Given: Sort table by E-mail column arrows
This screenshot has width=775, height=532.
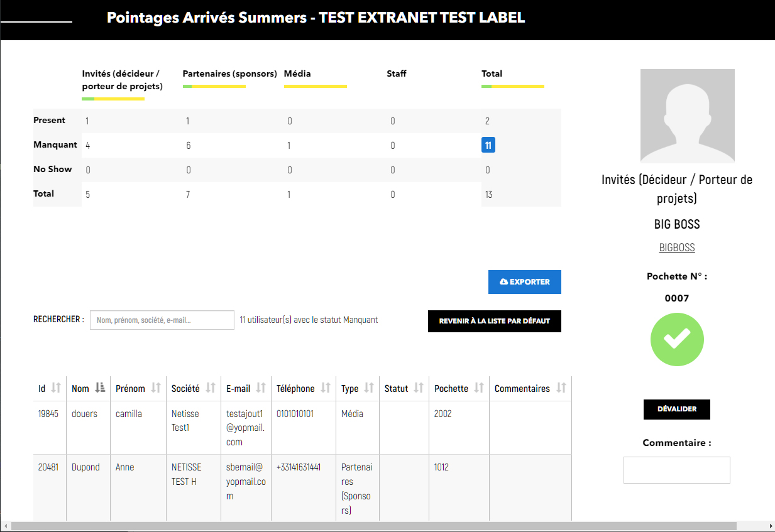Looking at the screenshot, I should pos(261,388).
